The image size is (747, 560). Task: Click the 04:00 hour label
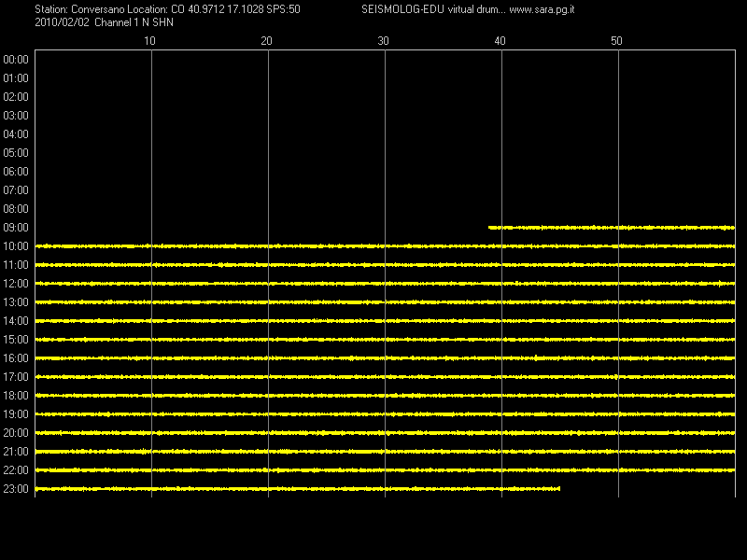coord(16,134)
